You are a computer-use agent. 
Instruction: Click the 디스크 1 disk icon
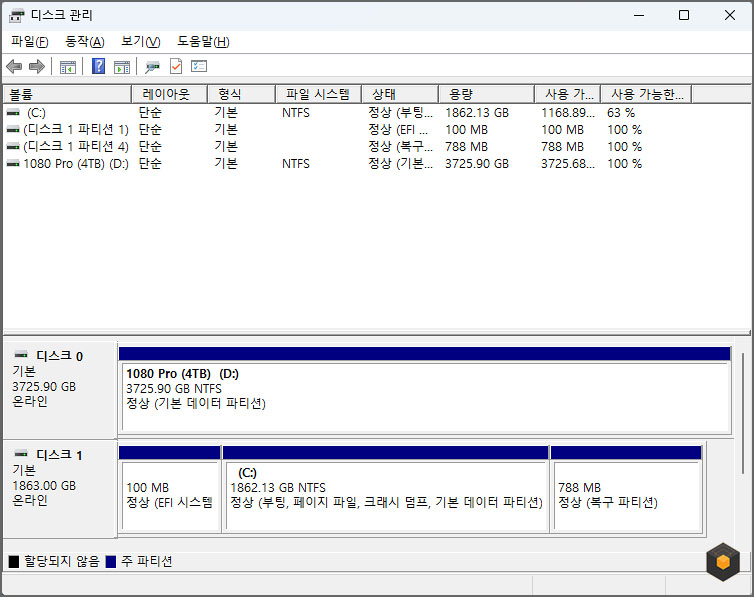[x=21, y=454]
